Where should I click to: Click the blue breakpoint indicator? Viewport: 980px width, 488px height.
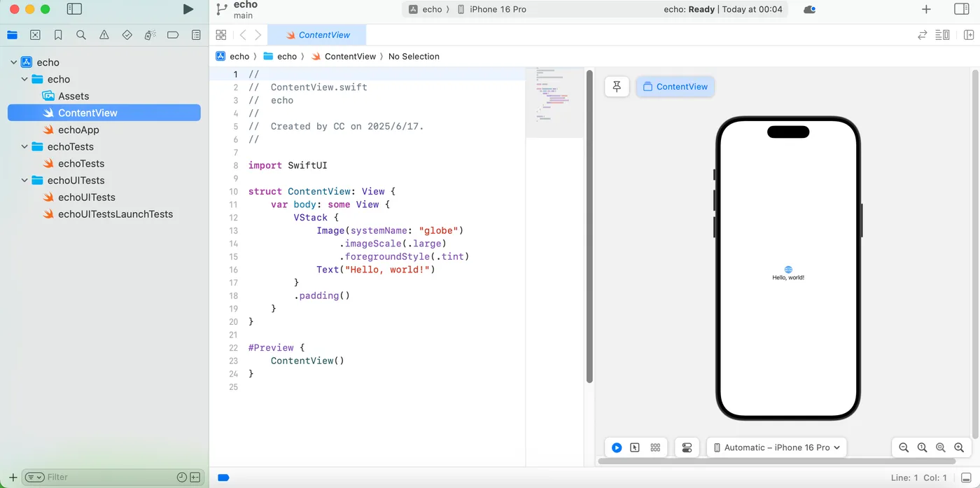pos(223,477)
